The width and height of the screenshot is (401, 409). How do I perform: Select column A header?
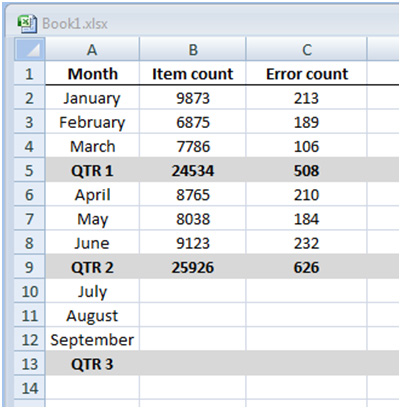pos(92,49)
